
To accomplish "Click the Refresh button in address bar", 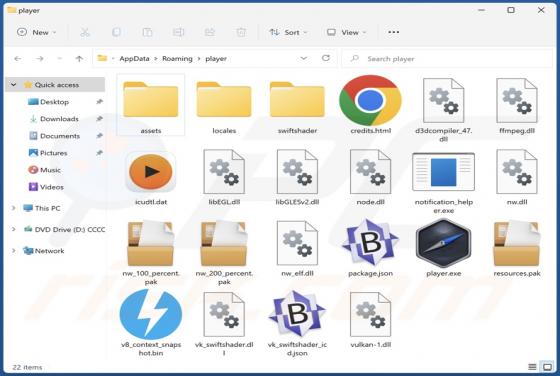I will (325, 58).
